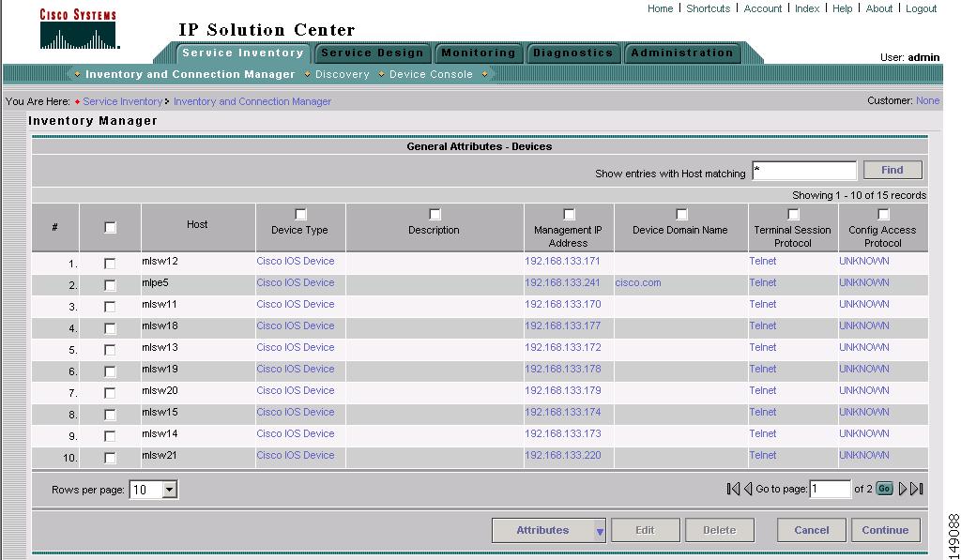
Task: Select the mlsw21 row checkbox
Action: (x=110, y=458)
